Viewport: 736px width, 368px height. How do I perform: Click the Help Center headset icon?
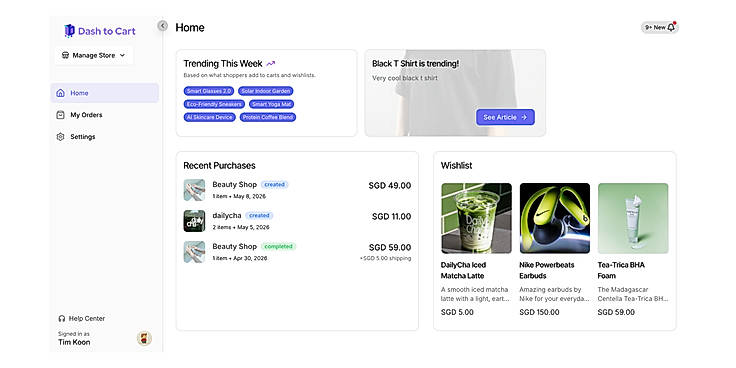61,318
